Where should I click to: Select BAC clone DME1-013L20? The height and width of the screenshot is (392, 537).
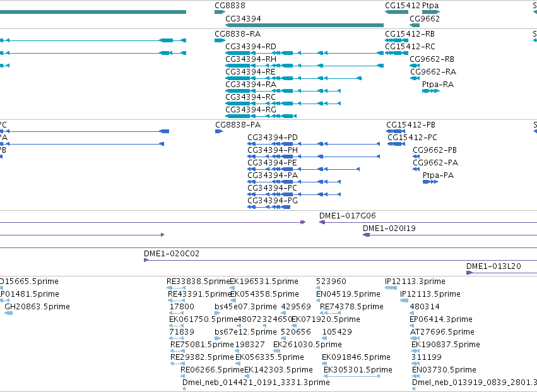[x=493, y=266]
